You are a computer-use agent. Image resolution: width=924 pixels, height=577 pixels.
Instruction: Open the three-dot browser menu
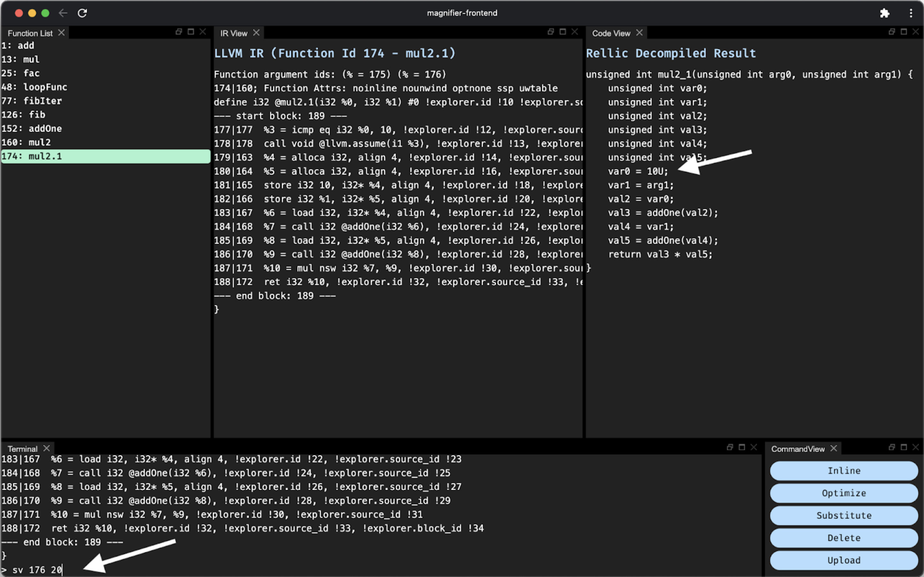(x=911, y=13)
